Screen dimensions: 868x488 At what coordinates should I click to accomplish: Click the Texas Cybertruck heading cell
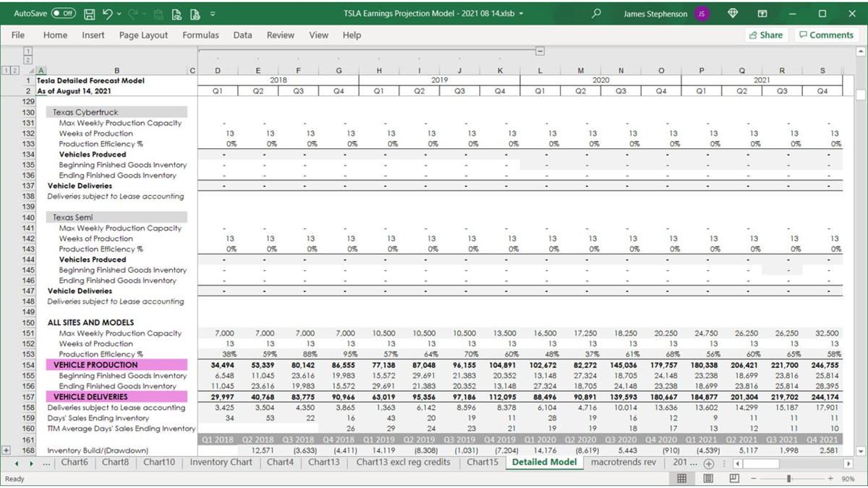(117, 112)
